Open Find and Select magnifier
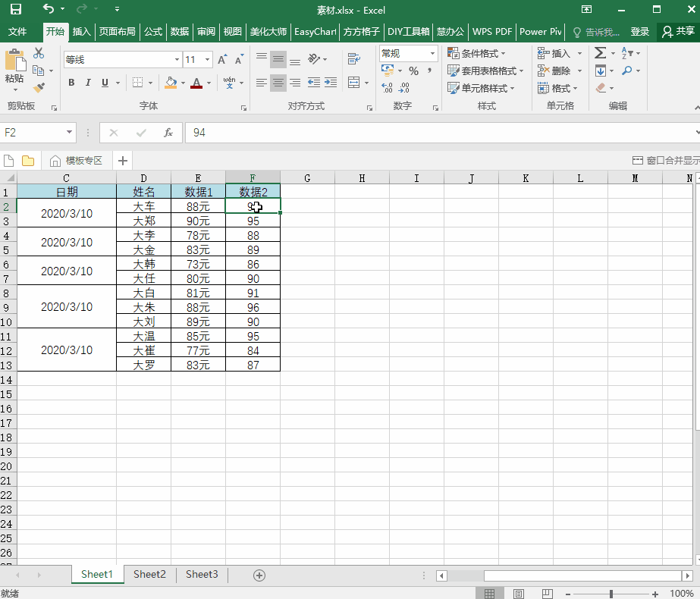 pos(627,71)
